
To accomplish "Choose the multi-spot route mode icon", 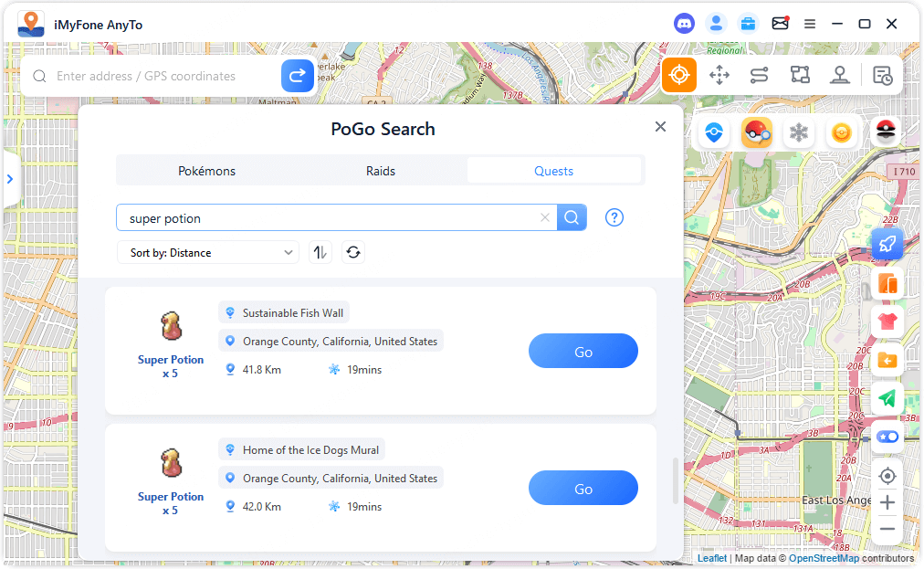I will [x=800, y=76].
